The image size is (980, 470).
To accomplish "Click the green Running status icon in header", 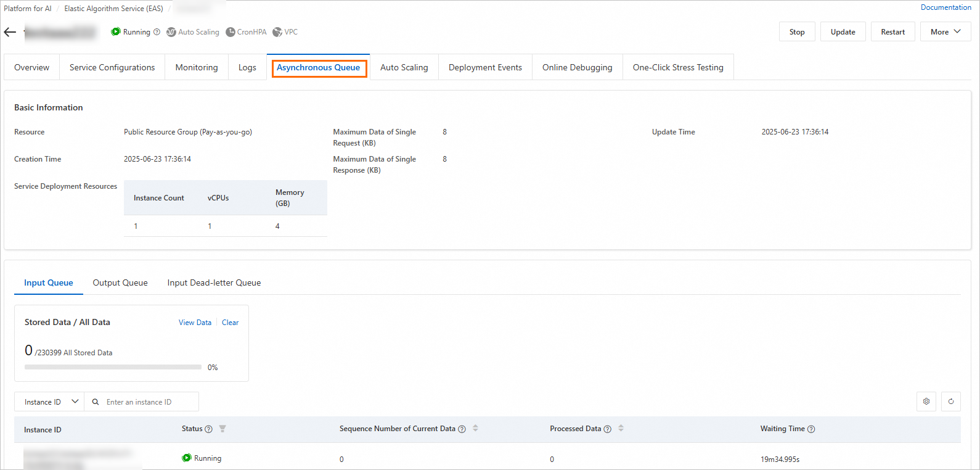I will [x=116, y=31].
